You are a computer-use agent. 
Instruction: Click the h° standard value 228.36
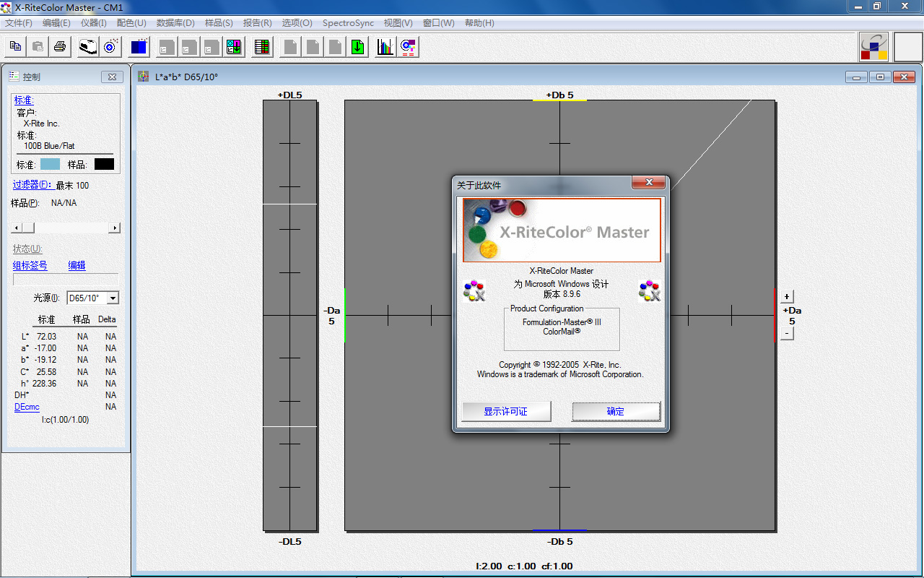click(x=44, y=384)
